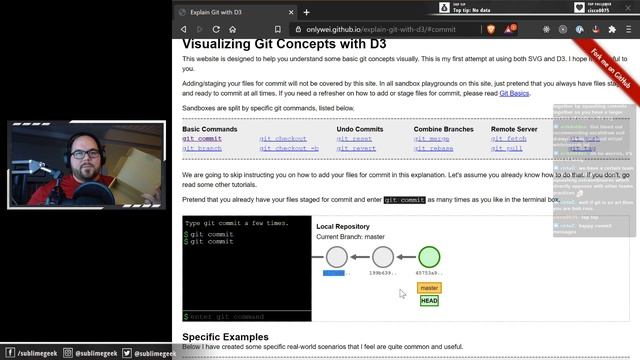Click the 'Remote Server' column heading
The height and width of the screenshot is (360, 640).
[514, 129]
